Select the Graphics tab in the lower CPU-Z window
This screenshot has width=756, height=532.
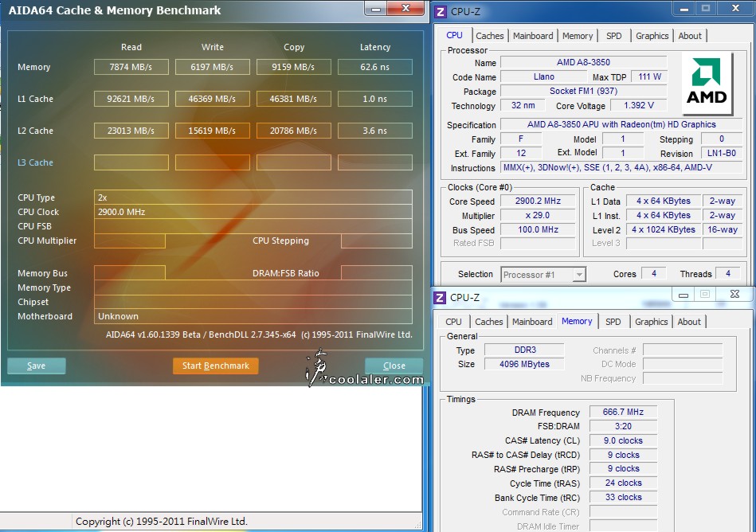click(x=652, y=322)
